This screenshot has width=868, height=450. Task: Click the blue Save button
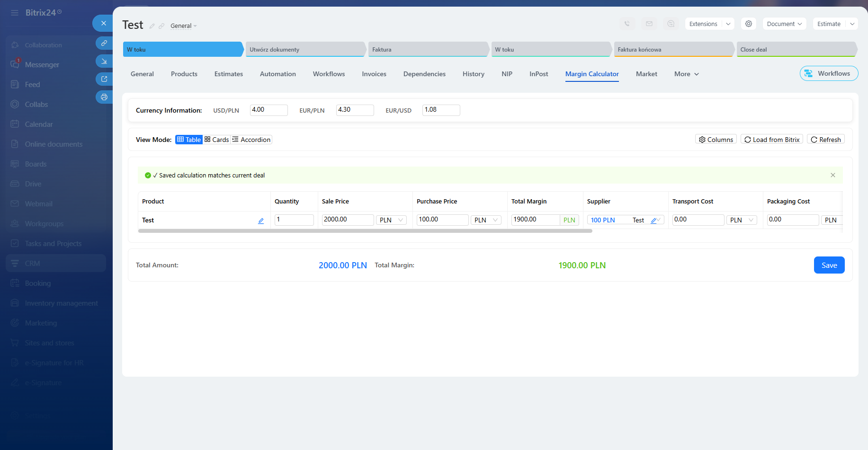(829, 265)
